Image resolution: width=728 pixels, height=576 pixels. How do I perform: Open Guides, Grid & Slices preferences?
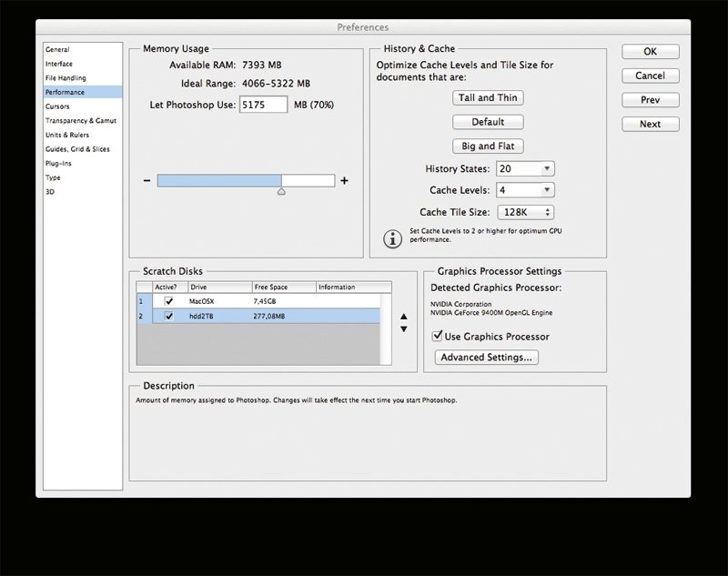point(83,149)
